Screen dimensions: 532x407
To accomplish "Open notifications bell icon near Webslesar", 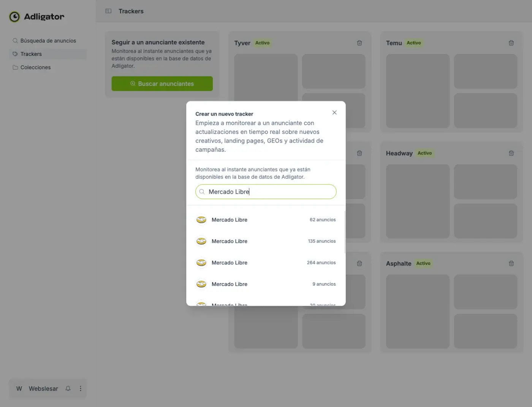I will 68,388.
